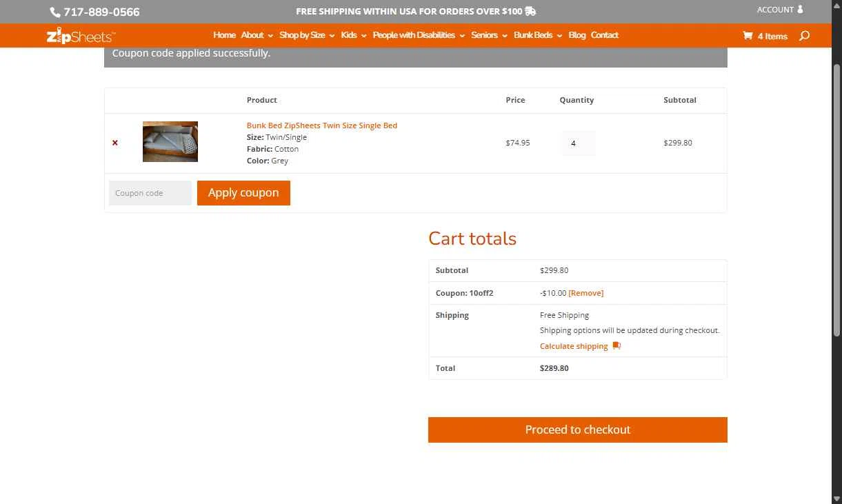Remove item with the red X icon
The width and height of the screenshot is (842, 504).
pyautogui.click(x=115, y=143)
